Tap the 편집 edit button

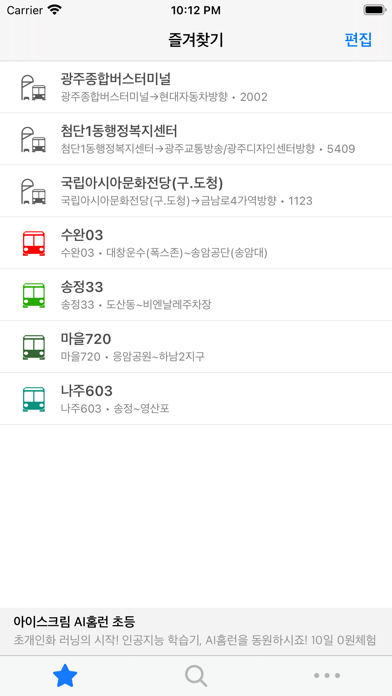pyautogui.click(x=358, y=40)
